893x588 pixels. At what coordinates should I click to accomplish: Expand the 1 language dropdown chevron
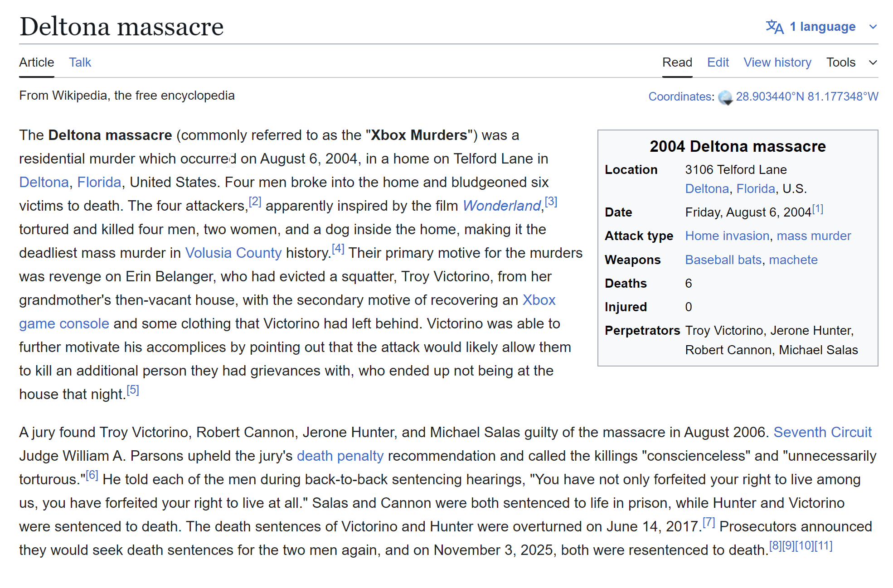873,27
